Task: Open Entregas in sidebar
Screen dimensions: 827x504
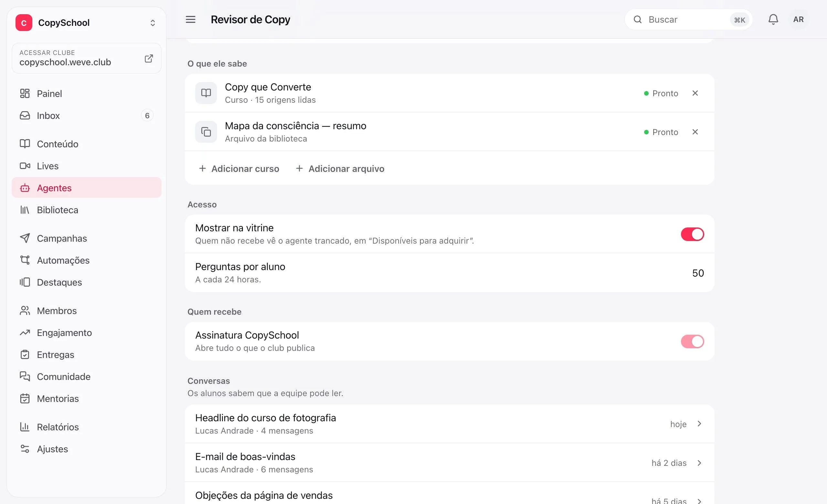Action: pyautogui.click(x=87, y=355)
